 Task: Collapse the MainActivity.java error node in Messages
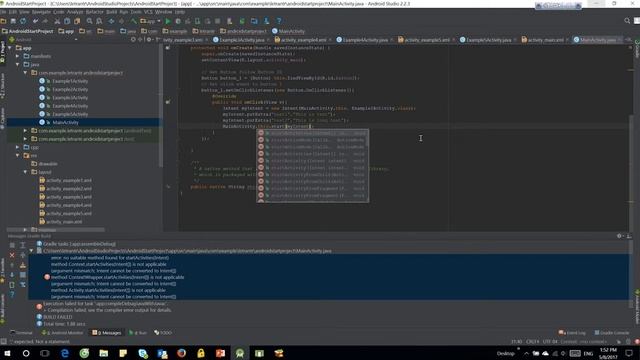tap(31, 251)
